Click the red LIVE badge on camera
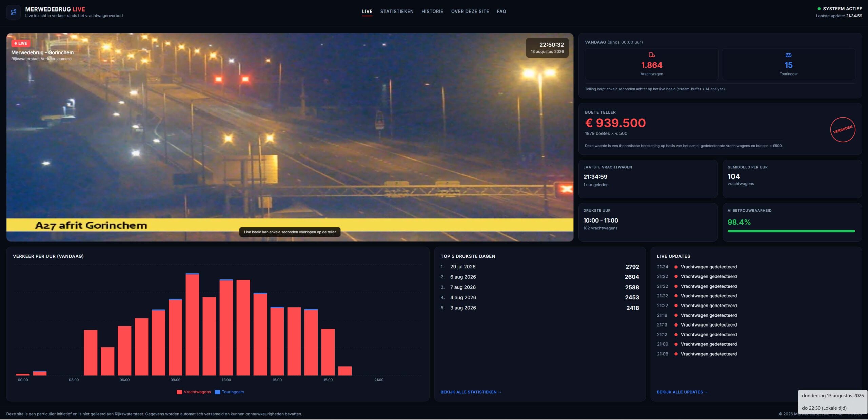Screen dimensions: 868x420 coord(21,43)
